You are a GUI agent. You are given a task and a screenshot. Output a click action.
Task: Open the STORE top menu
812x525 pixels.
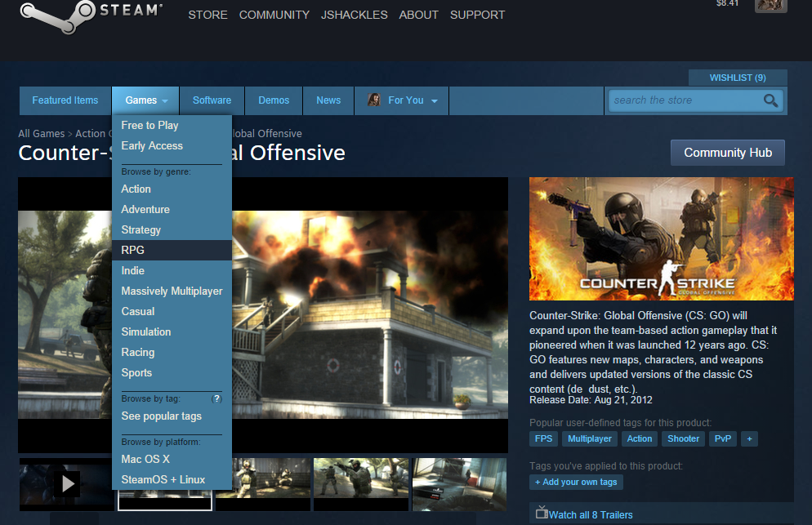click(207, 15)
